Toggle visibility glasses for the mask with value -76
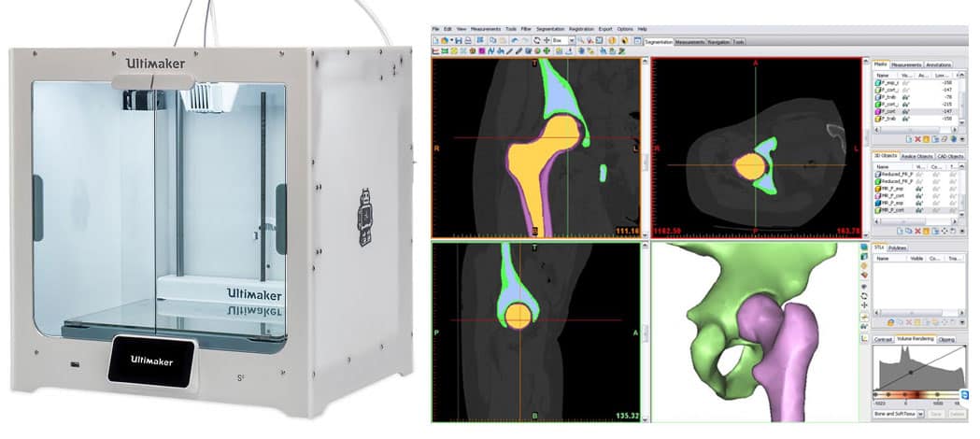 (x=905, y=97)
